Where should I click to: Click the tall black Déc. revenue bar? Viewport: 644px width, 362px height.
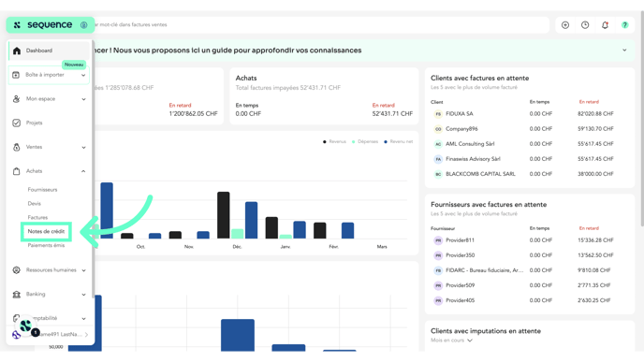coord(224,215)
